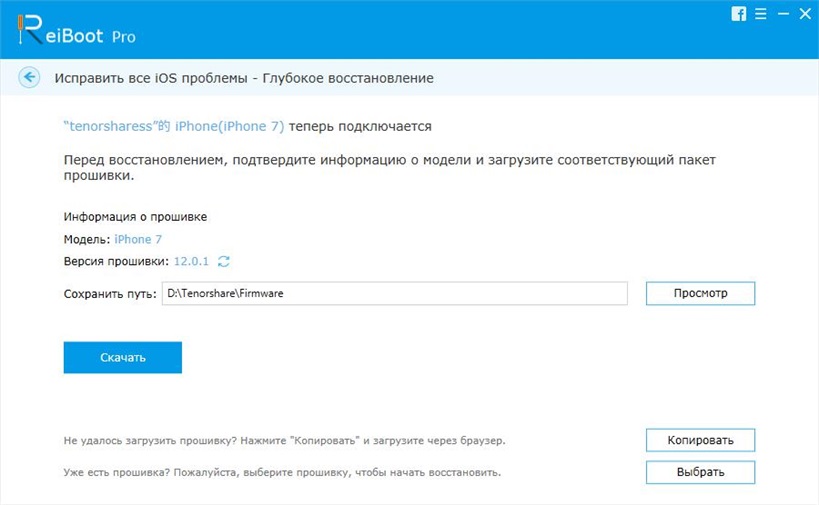Click the Модель: label
The width and height of the screenshot is (819, 505).
coord(87,239)
